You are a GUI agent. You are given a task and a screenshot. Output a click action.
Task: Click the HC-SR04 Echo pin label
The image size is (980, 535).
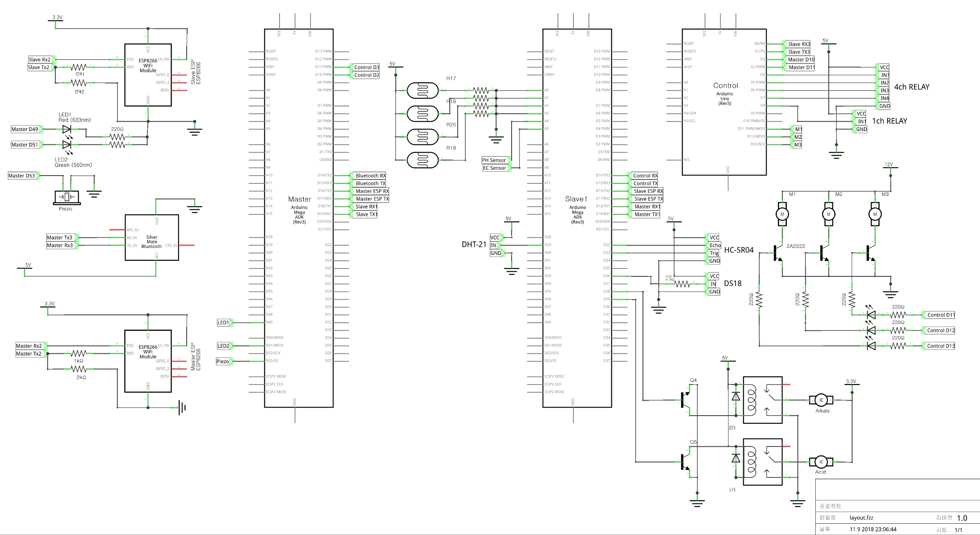point(713,245)
